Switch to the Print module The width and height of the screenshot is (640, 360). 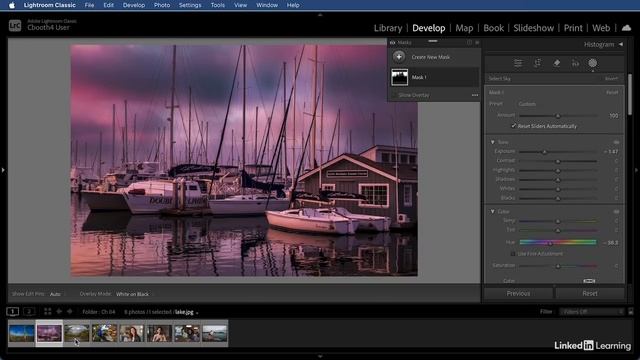(573, 28)
